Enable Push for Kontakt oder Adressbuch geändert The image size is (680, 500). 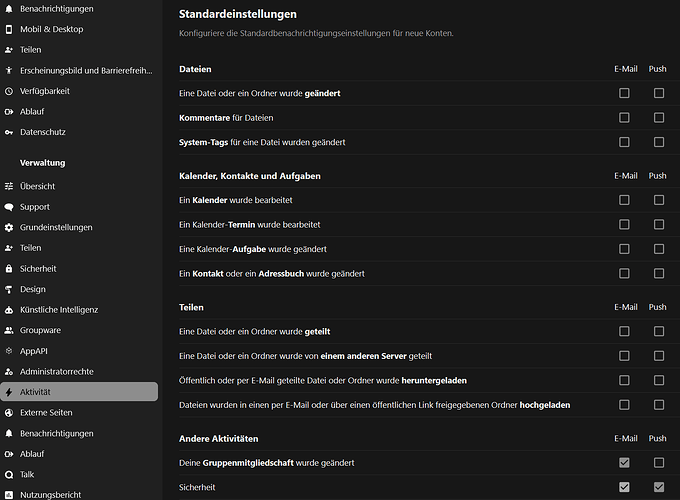659,273
